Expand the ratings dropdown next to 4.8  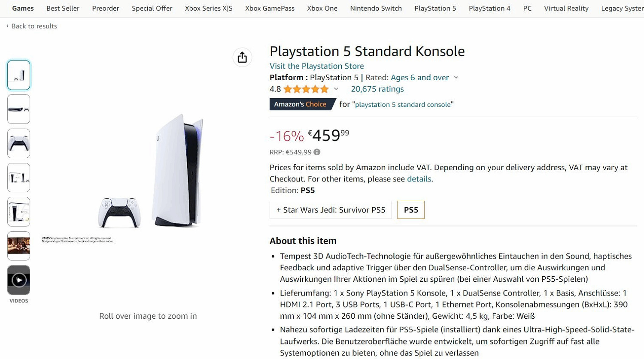(x=337, y=89)
